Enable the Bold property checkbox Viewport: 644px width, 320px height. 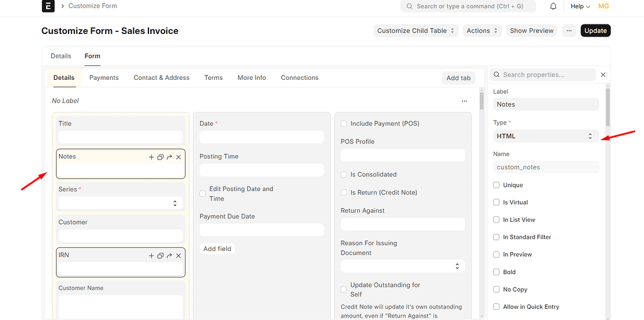click(x=496, y=272)
